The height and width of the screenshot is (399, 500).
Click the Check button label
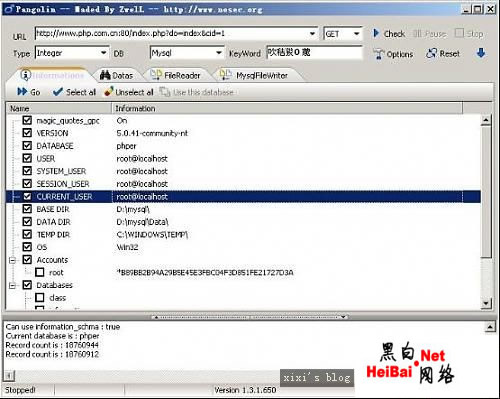[x=394, y=34]
